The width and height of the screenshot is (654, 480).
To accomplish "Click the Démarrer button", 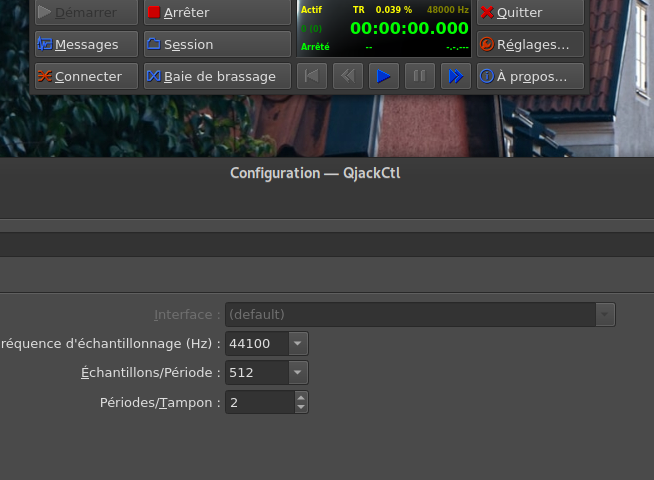I will point(86,12).
